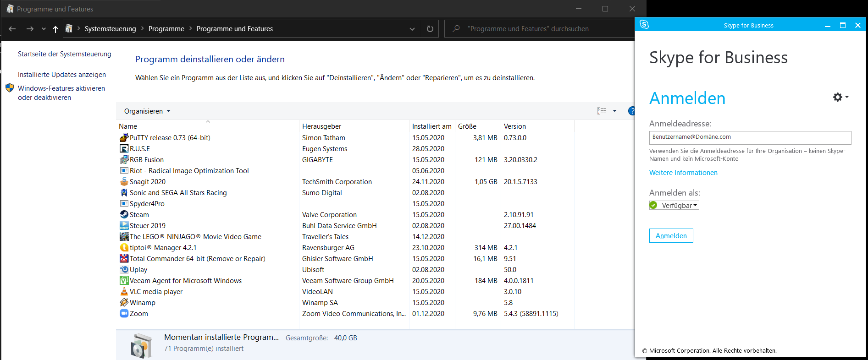Expand the breadcrumb arrow after Systemsteuerung
Viewport: 868px width, 360px height.
(143, 29)
